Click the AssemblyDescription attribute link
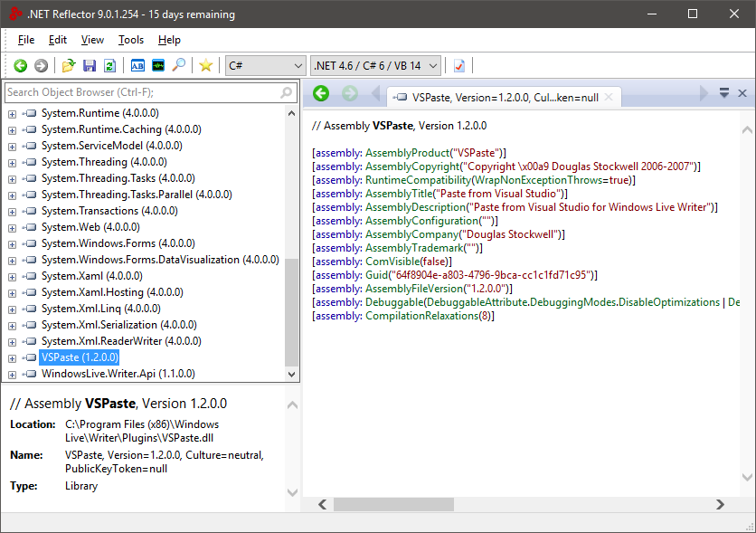Viewport: 756px width, 533px height. click(x=416, y=207)
